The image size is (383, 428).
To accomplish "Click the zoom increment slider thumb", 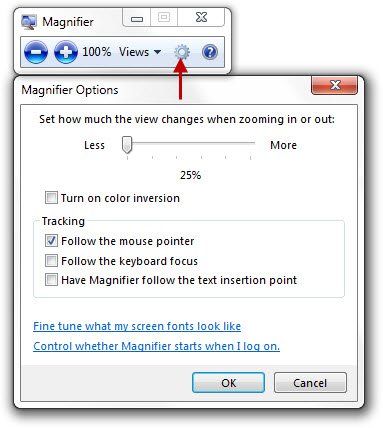I will click(127, 144).
